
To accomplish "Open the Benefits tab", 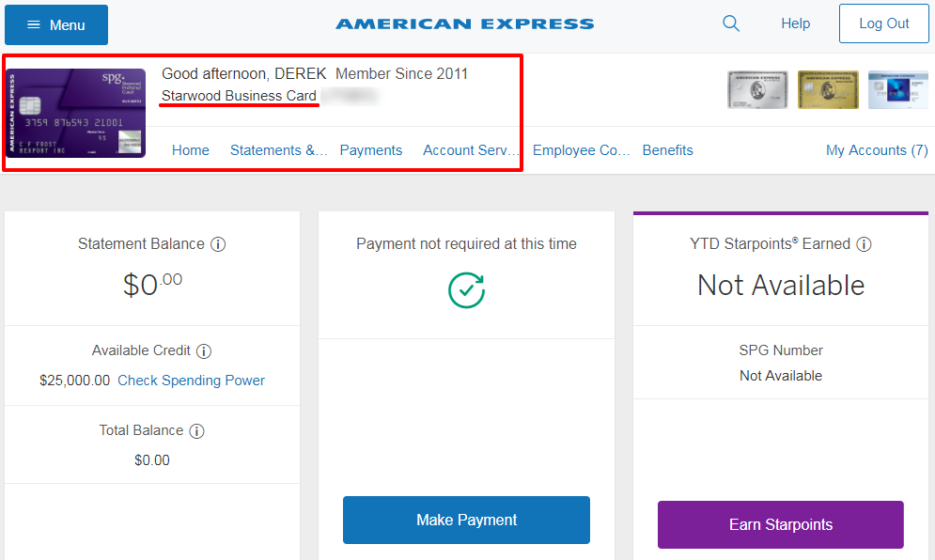I will click(667, 150).
